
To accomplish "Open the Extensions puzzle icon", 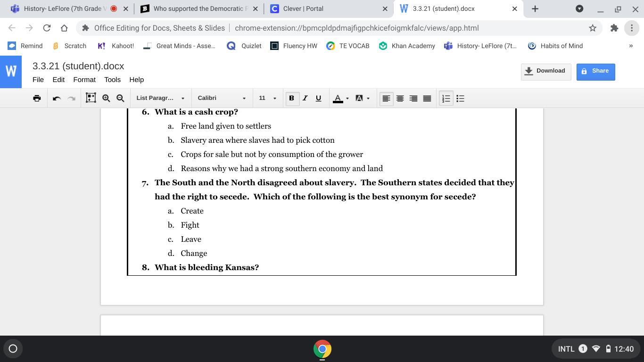I will 614,28.
